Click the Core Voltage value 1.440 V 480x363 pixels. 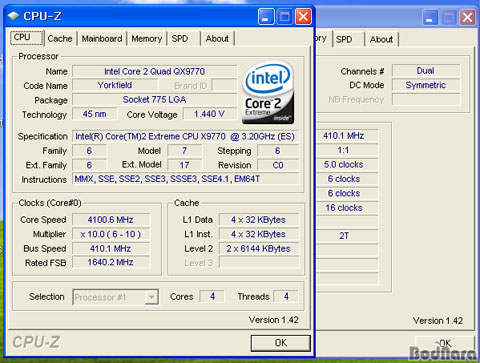pos(209,114)
